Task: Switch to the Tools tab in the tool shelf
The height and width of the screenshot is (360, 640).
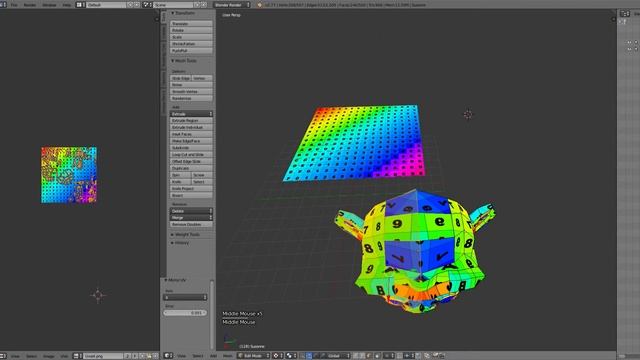Action: click(x=164, y=16)
